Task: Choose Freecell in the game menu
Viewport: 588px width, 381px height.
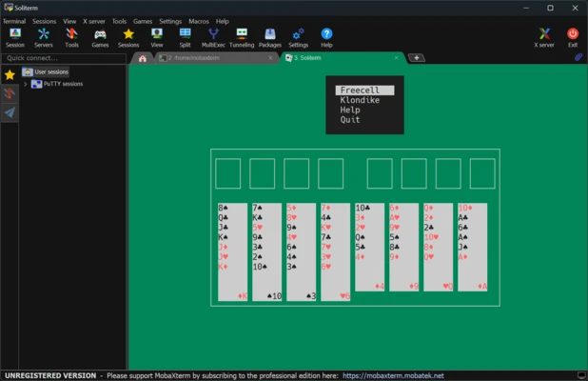Action: click(364, 90)
